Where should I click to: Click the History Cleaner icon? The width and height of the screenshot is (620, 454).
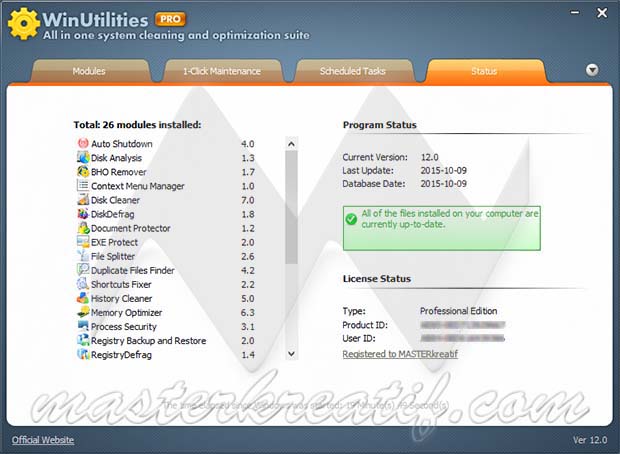(83, 298)
